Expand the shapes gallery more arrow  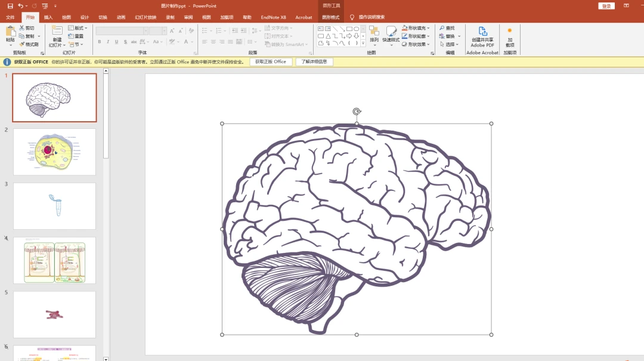363,43
